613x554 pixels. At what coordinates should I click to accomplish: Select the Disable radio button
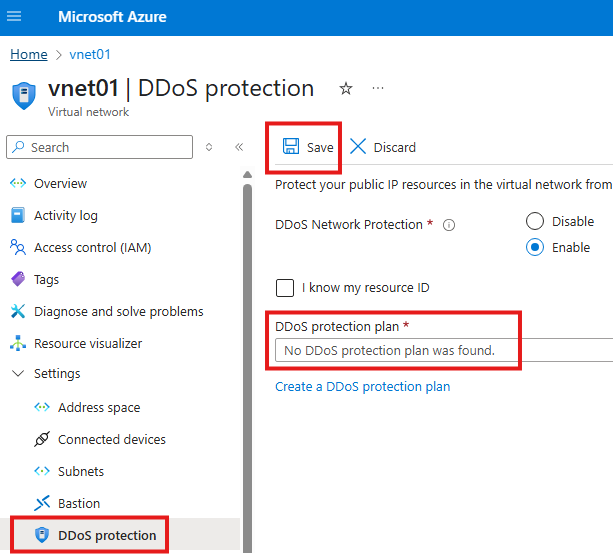click(x=534, y=221)
